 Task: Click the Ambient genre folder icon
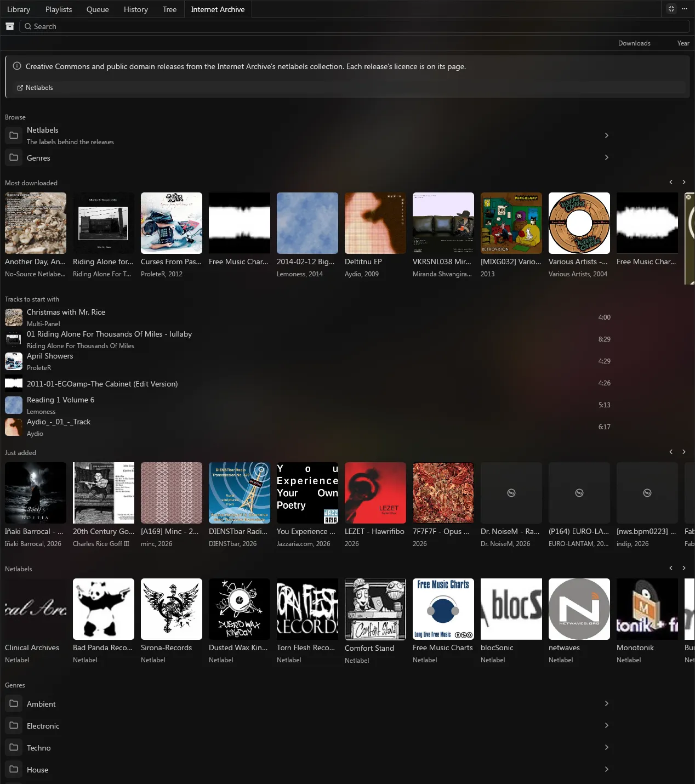14,703
